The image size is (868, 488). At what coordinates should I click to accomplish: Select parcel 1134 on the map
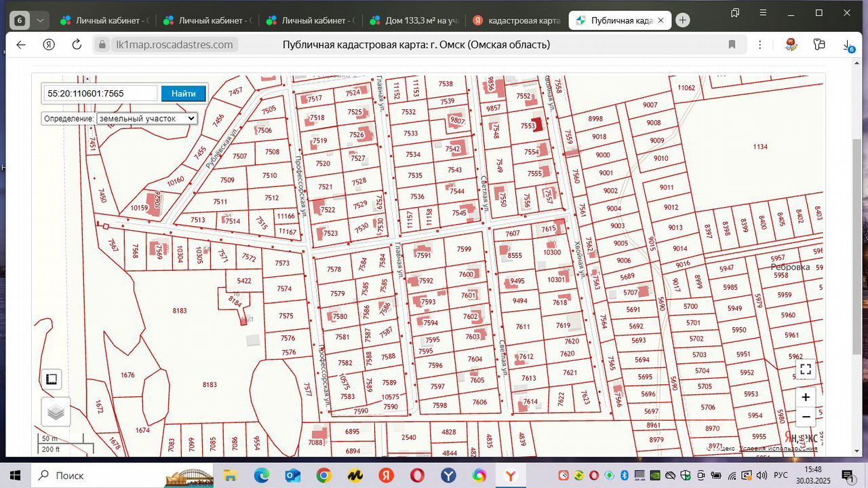pos(759,147)
